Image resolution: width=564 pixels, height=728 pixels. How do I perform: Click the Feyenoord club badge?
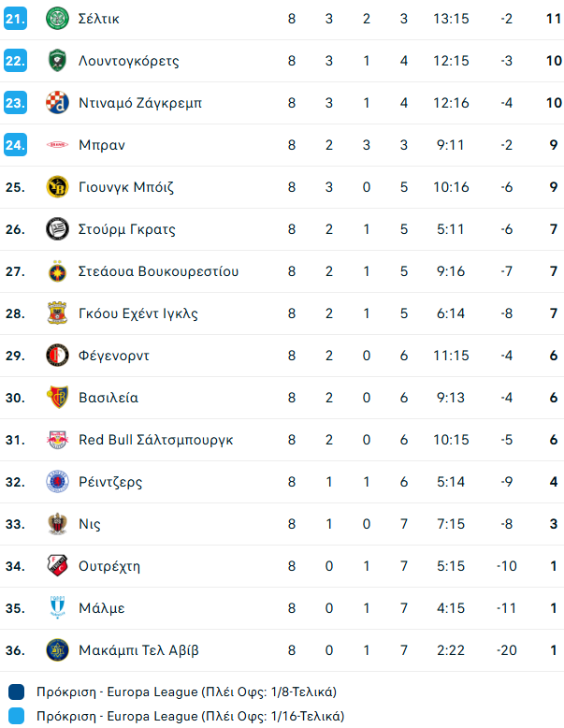coord(57,356)
